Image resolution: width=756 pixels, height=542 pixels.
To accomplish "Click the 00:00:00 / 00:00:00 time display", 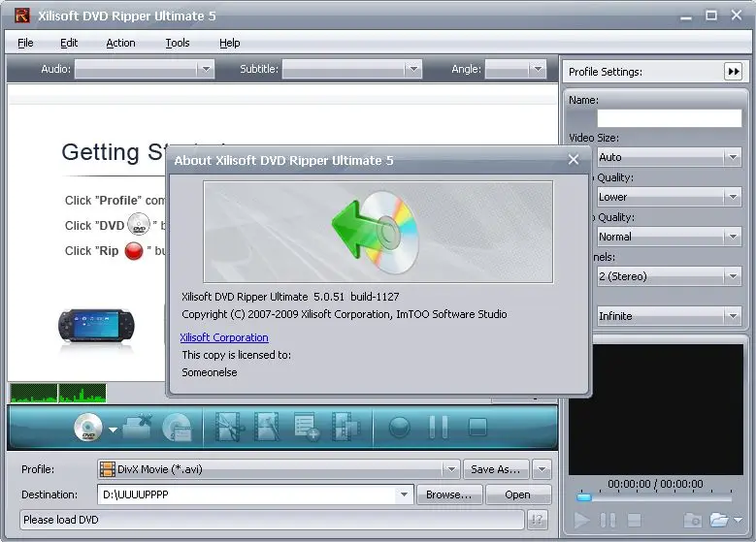I will [x=655, y=484].
